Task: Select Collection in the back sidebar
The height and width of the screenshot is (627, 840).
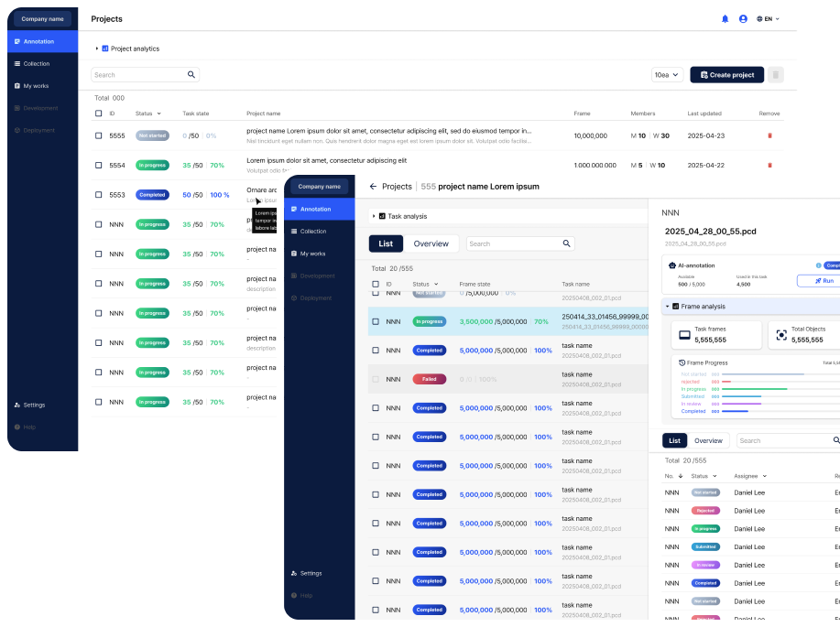Action: click(37, 64)
